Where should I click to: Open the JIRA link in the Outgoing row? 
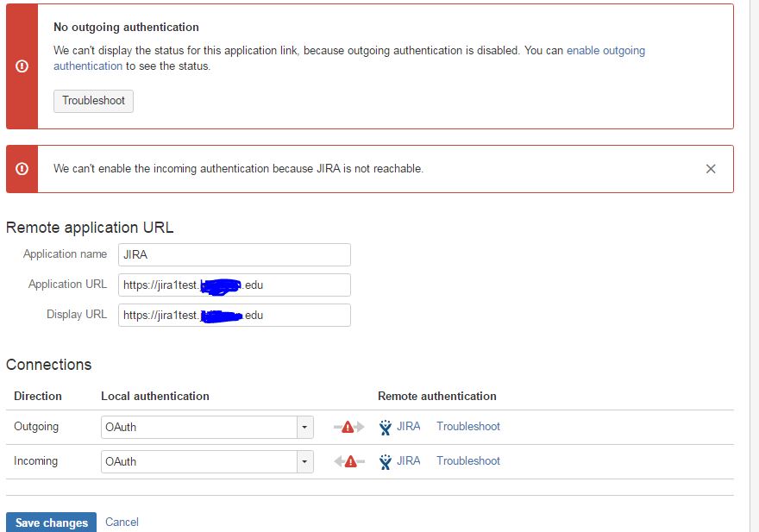409,427
